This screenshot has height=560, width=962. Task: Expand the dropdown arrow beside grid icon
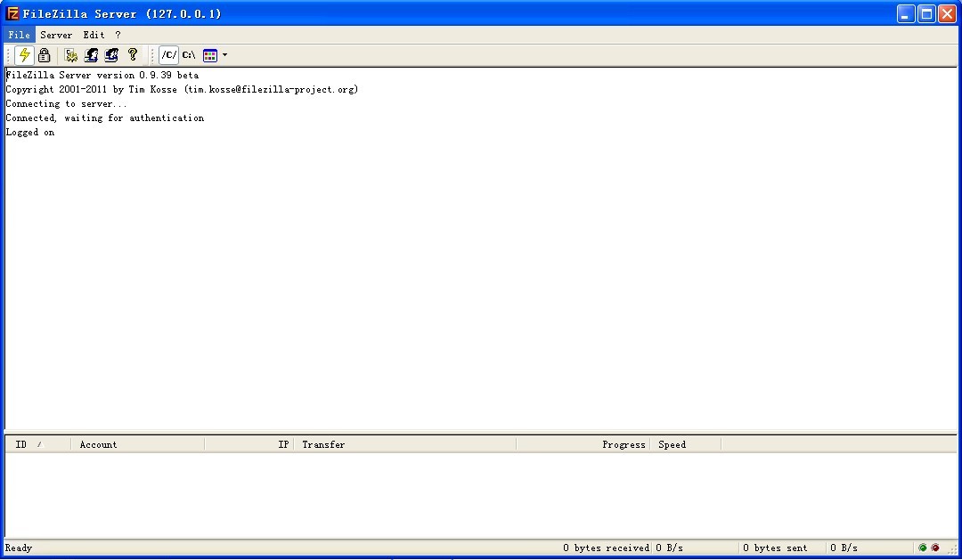pos(224,55)
